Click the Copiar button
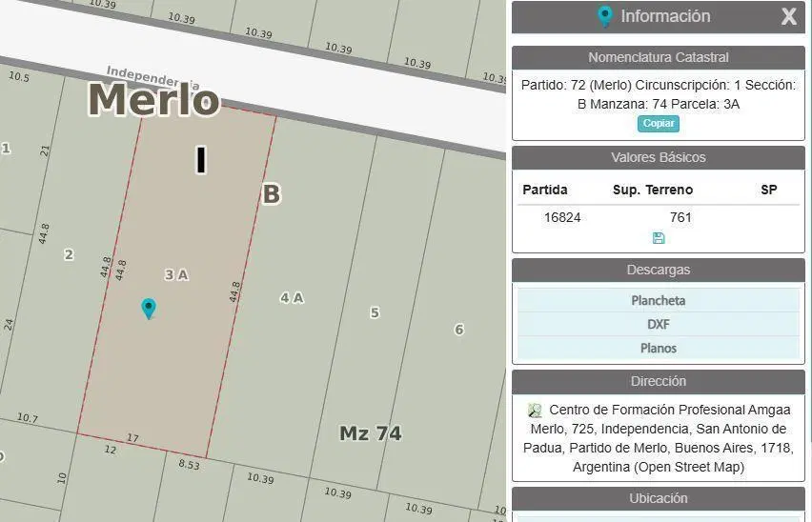Image resolution: width=812 pixels, height=522 pixels. [659, 124]
